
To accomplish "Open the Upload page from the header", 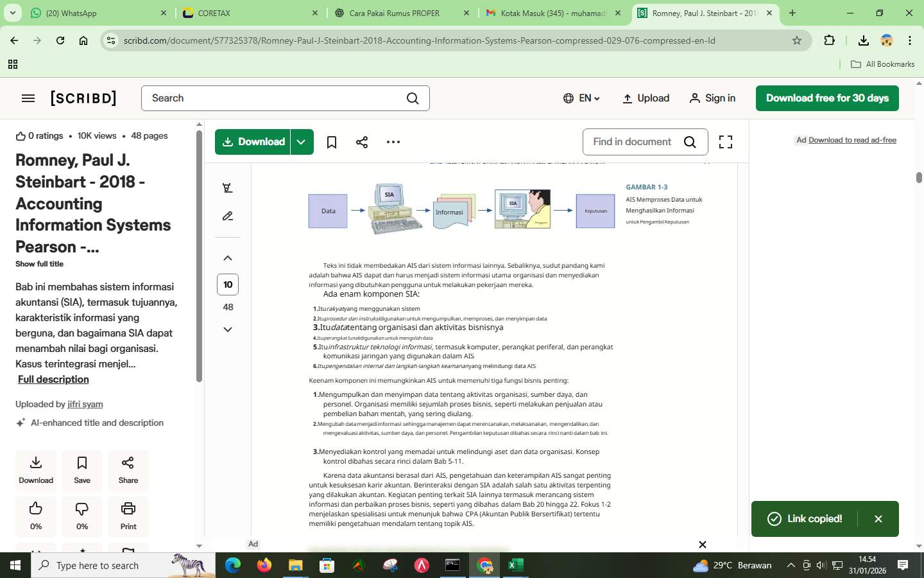I will point(646,98).
